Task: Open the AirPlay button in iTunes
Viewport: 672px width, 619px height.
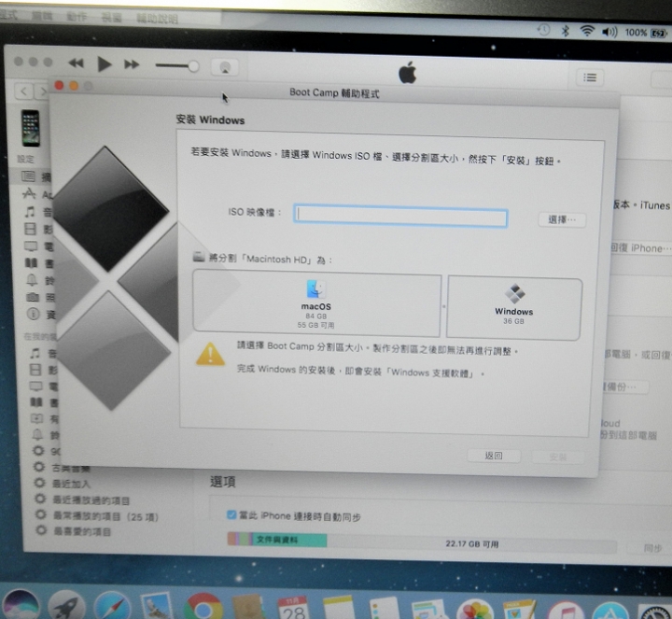Action: (225, 67)
